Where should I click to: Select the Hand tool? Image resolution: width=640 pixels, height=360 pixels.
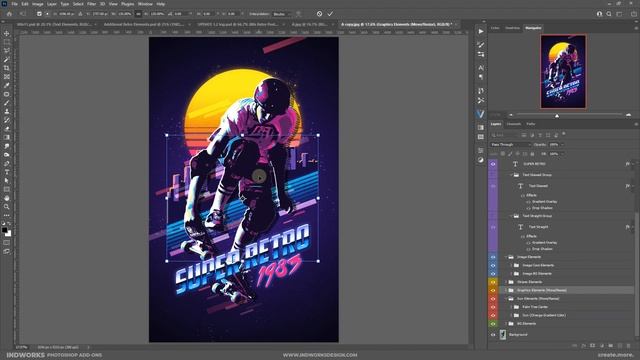coord(7,198)
